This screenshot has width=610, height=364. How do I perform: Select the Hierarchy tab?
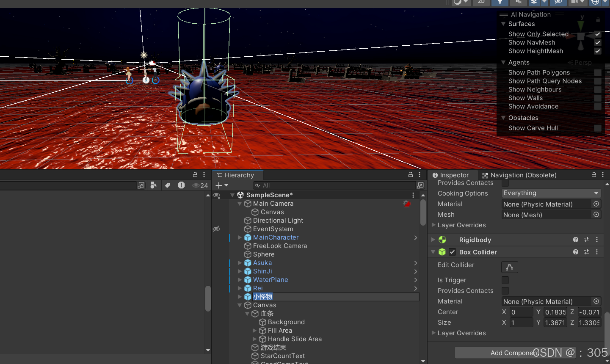click(x=237, y=175)
